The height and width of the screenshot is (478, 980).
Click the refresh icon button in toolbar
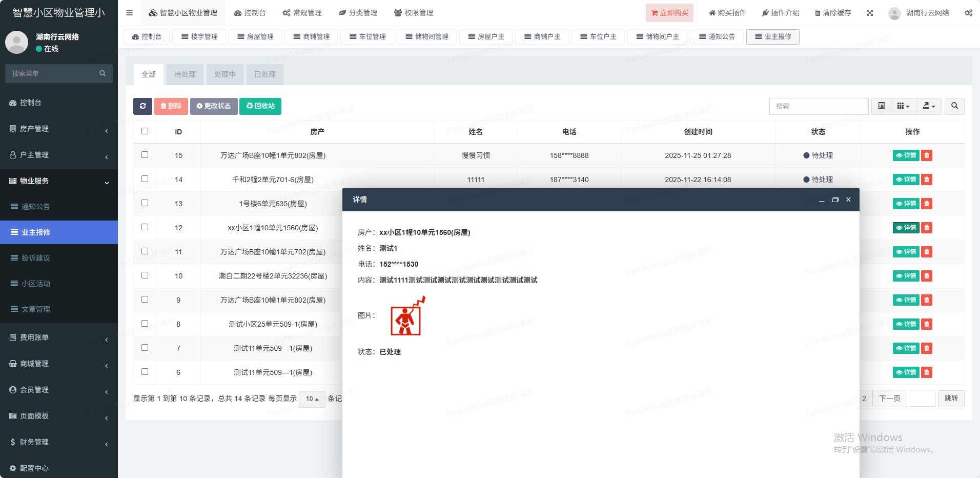(x=142, y=106)
